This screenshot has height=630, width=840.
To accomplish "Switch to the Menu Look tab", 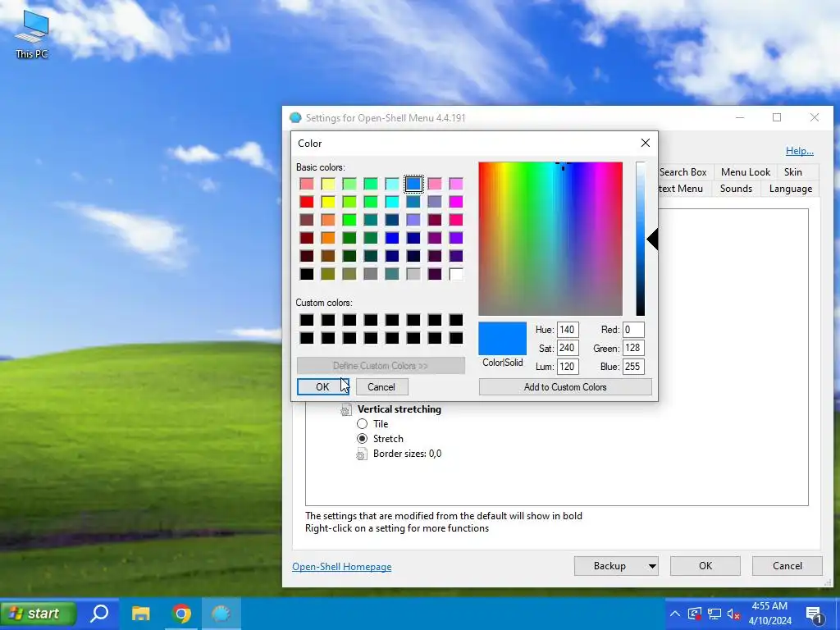I will 745,172.
